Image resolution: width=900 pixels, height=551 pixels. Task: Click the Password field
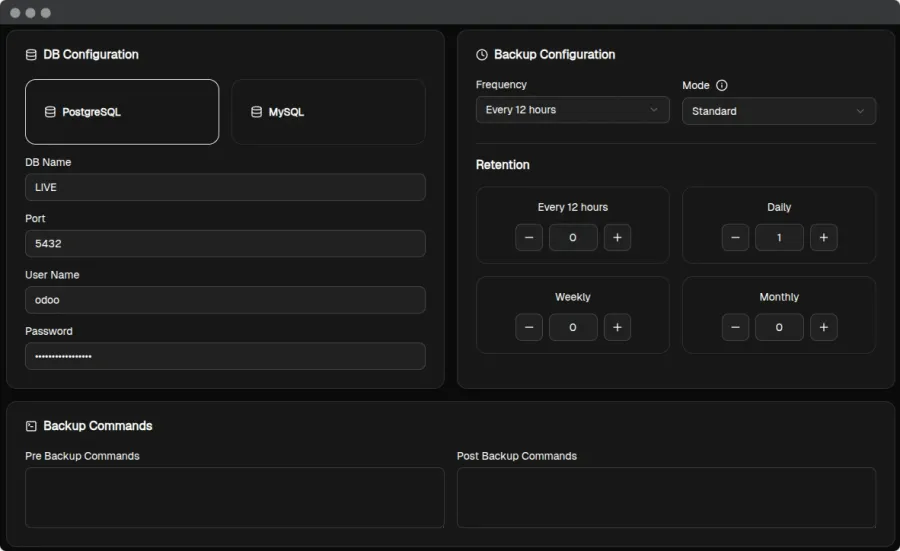(x=225, y=356)
